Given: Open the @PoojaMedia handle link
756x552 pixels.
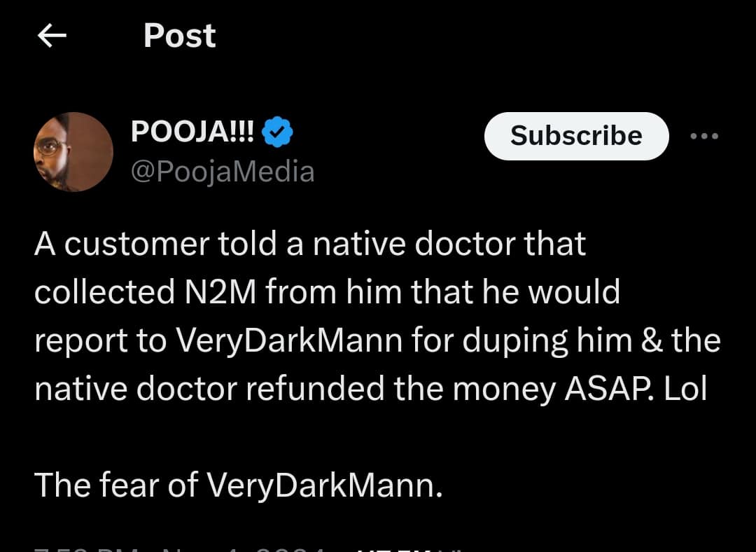Looking at the screenshot, I should click(x=223, y=172).
